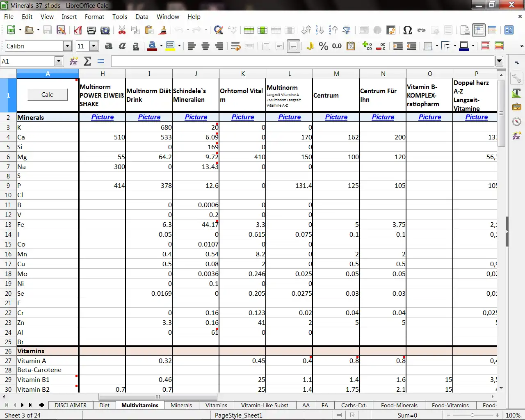This screenshot has width=525, height=420.
Task: Open Find & Replace tool
Action: pyautogui.click(x=219, y=30)
